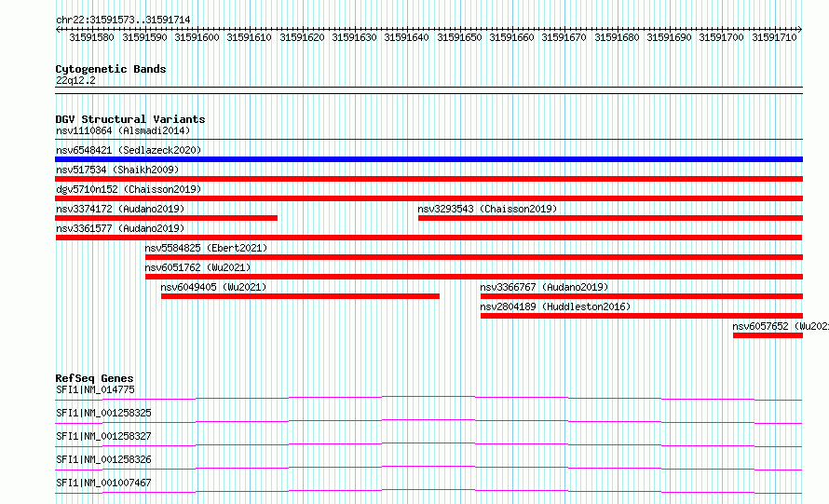Select the blue nsv6548421 variant bar
This screenshot has width=829, height=504.
[x=428, y=159]
